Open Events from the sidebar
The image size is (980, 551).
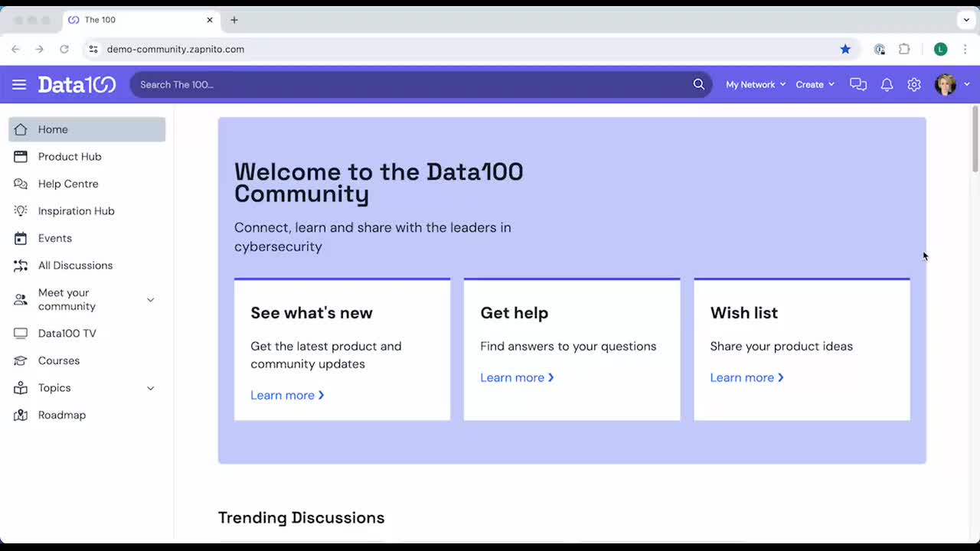click(x=55, y=238)
